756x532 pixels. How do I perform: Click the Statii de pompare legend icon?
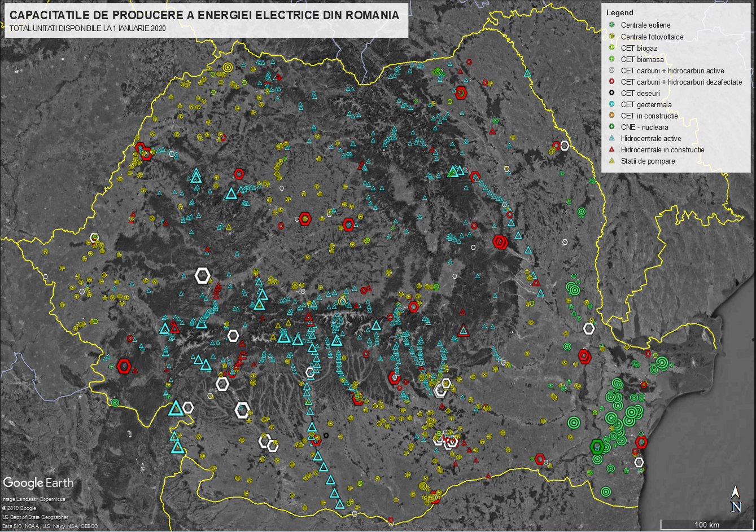point(612,161)
